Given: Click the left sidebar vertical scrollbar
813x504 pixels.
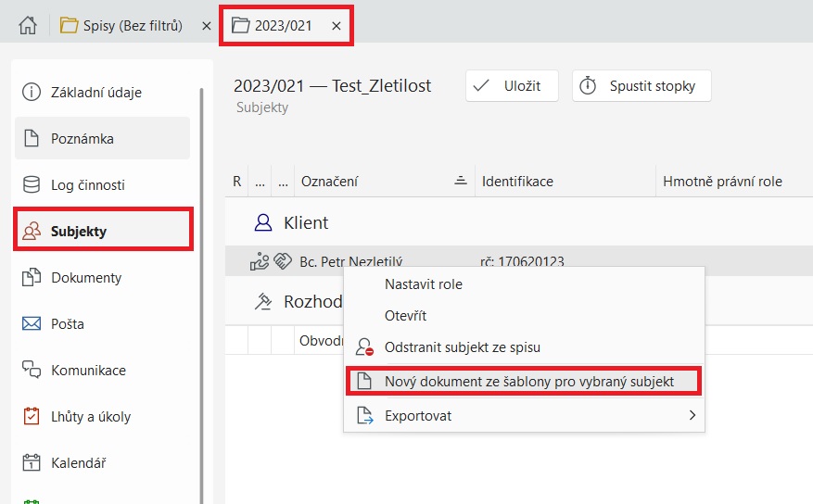Looking at the screenshot, I should (202, 296).
